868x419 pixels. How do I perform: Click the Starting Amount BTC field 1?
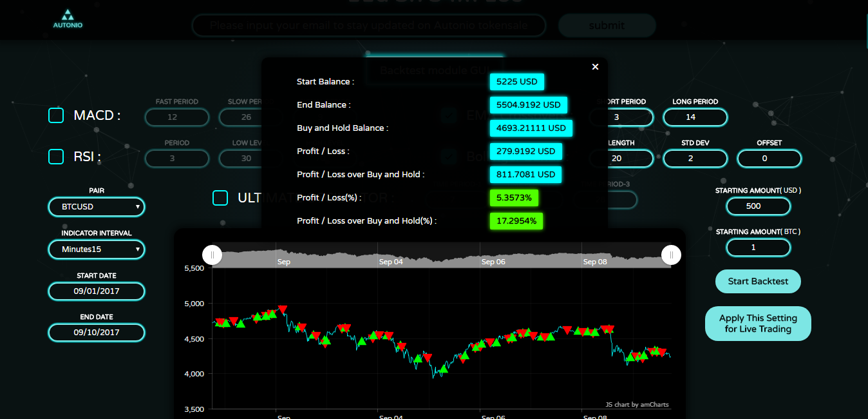click(759, 248)
